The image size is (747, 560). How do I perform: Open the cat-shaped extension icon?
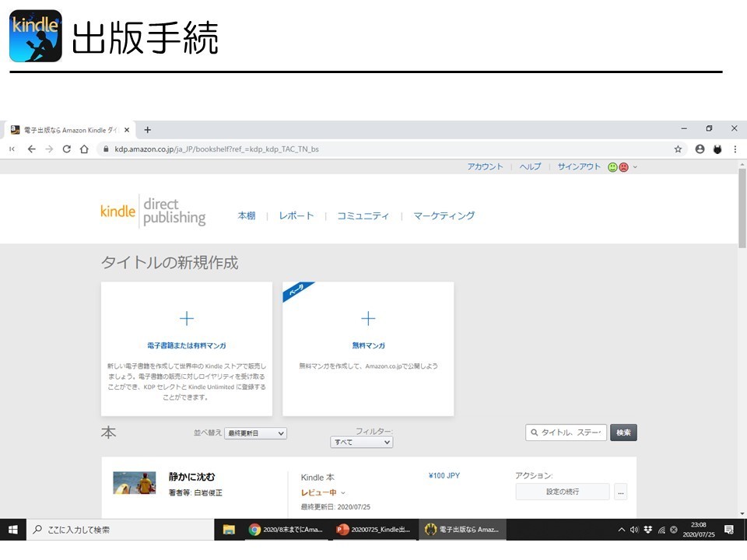pyautogui.click(x=717, y=149)
